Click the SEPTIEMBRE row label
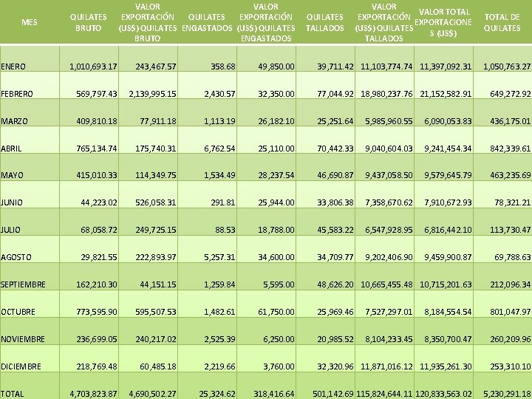This screenshot has width=532, height=399. tap(23, 284)
